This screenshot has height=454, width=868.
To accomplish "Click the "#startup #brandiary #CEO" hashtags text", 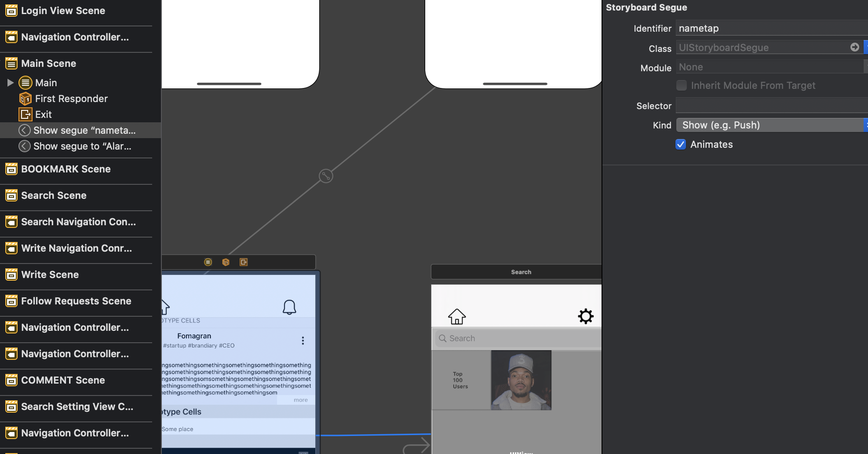I will tap(199, 345).
